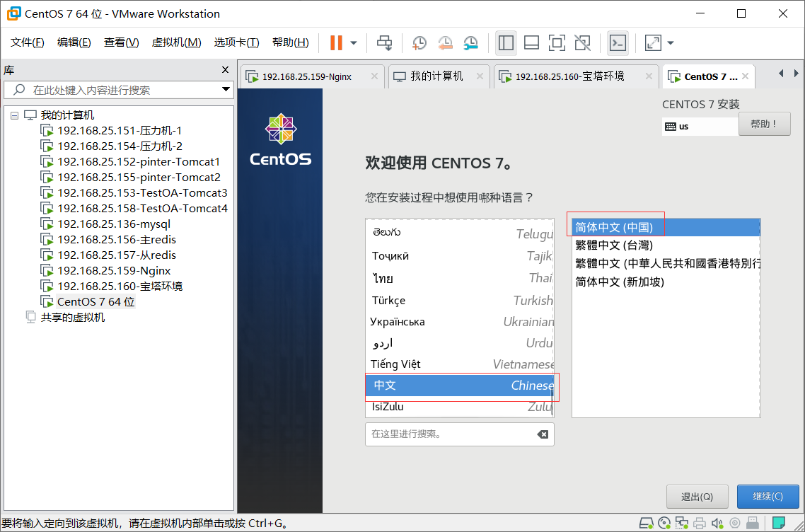Click the 退出(Q) button
Viewport: 805px width, 532px height.
(x=697, y=497)
